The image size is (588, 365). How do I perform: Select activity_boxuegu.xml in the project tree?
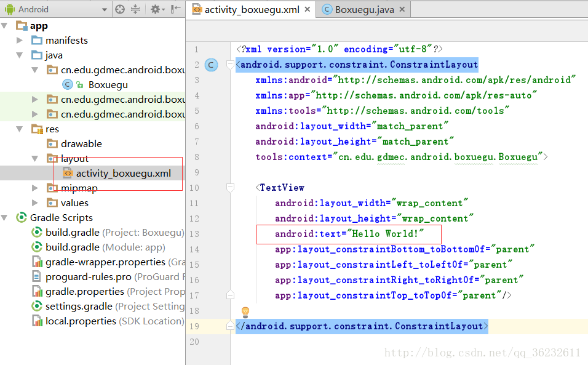(x=124, y=174)
